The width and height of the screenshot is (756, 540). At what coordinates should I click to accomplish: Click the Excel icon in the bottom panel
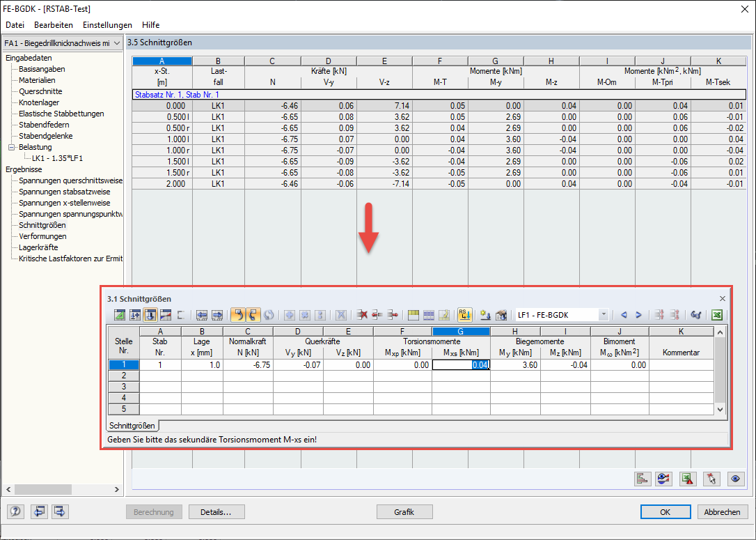[686, 479]
